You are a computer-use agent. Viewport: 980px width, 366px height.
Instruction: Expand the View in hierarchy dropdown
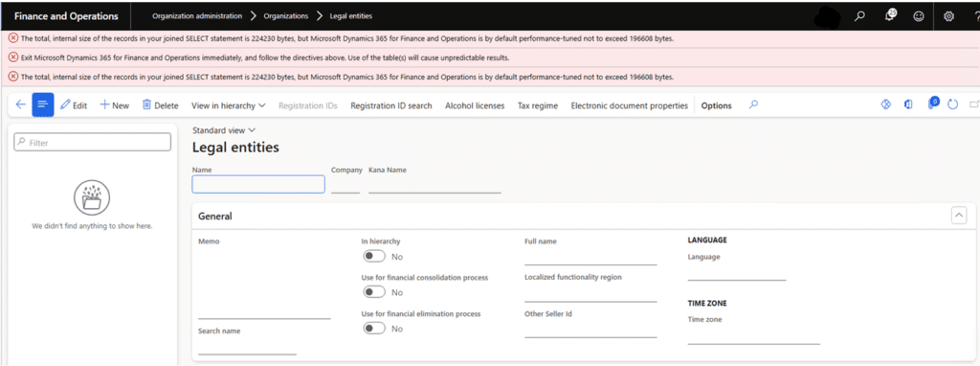click(228, 105)
